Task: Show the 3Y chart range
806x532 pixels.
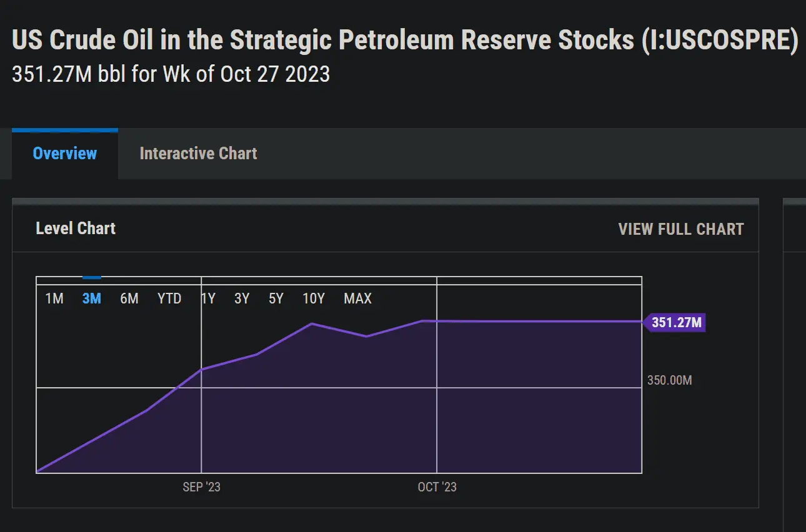Action: (x=242, y=298)
